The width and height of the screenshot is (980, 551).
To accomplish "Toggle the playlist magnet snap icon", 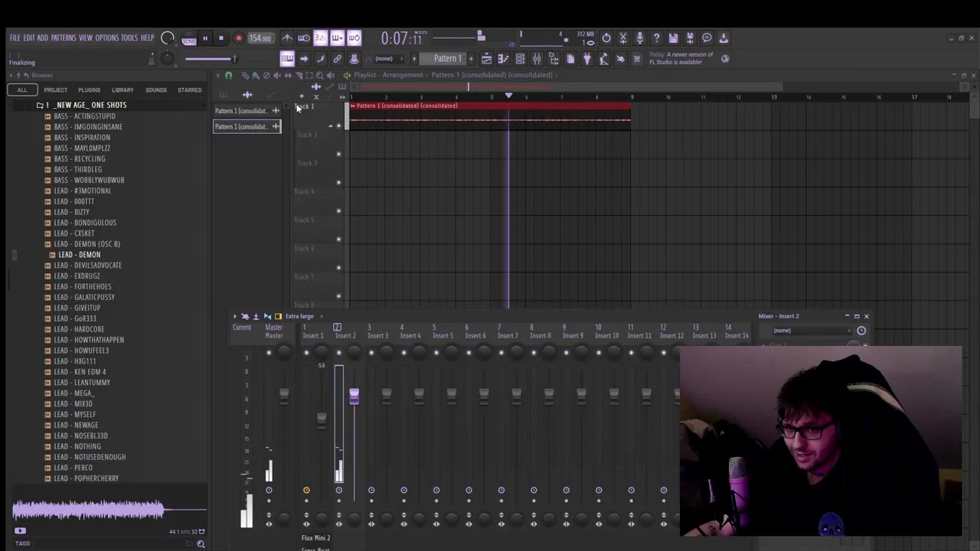I will click(228, 75).
